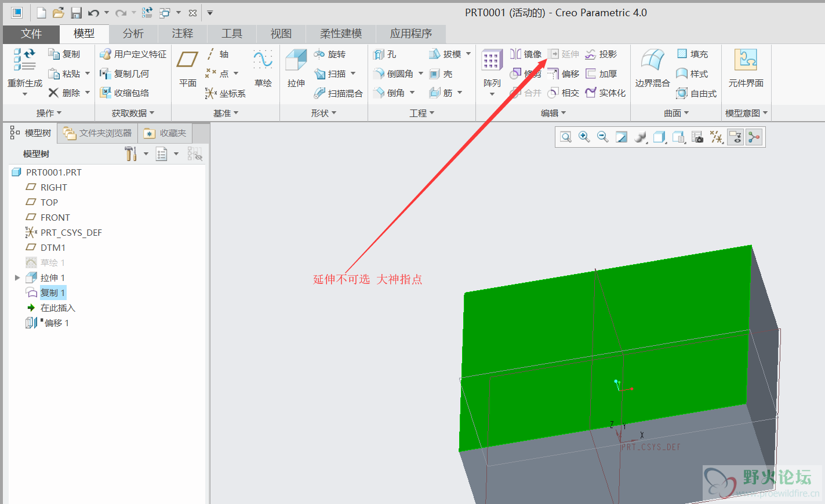The image size is (825, 504).
Task: Open the 拔模 Draft dropdown arrow
Action: [468, 54]
